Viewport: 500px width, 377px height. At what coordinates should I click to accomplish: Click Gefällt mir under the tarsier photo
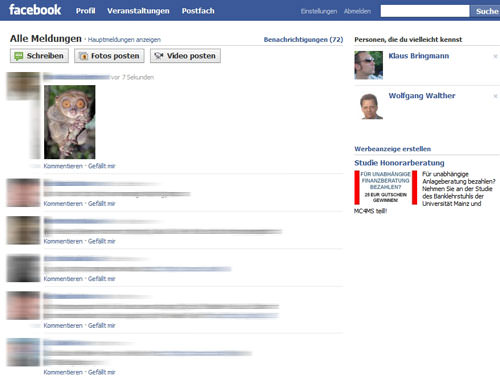102,166
